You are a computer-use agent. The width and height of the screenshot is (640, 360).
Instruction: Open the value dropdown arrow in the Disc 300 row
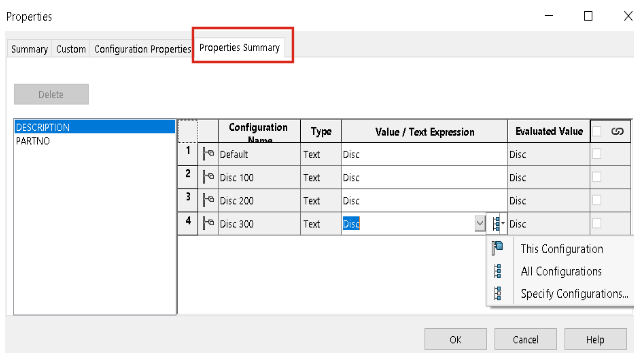pos(480,224)
